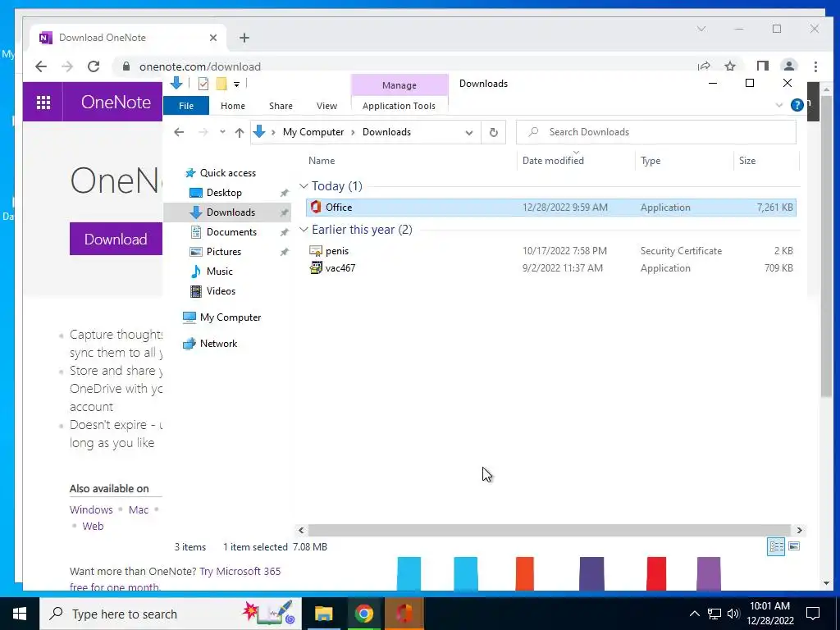
Task: Open the Customize Quick Access Toolbar dropdown
Action: (x=236, y=84)
